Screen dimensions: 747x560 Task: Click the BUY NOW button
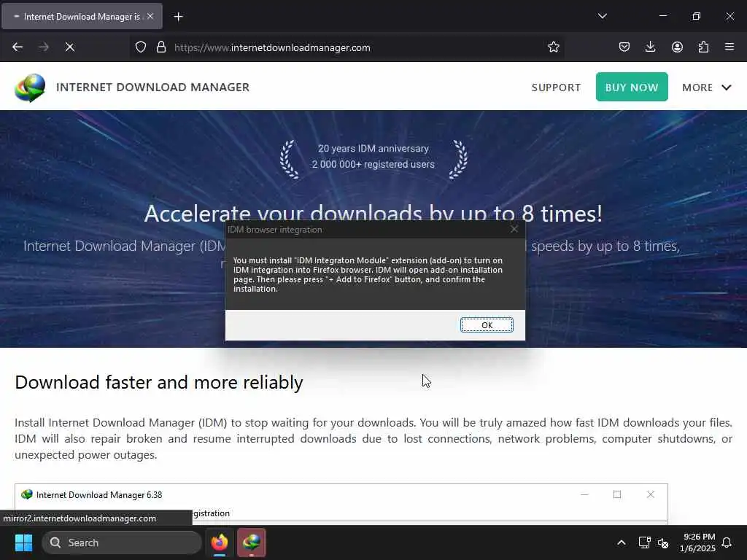[x=632, y=87]
